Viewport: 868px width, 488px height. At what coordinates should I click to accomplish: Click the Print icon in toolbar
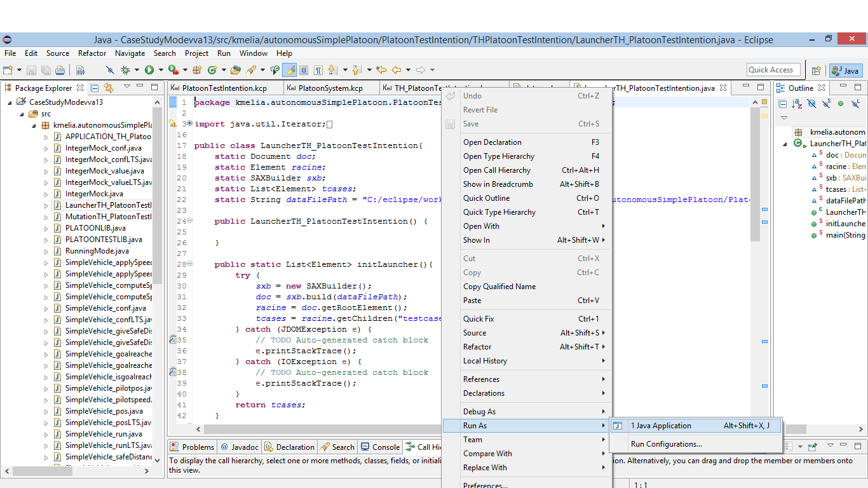click(x=60, y=70)
